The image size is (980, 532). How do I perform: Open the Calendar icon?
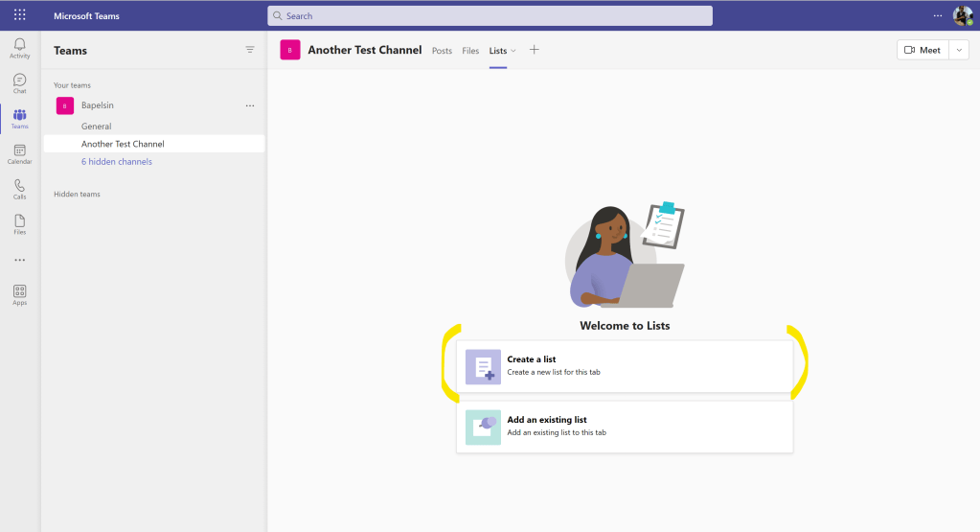[19, 153]
